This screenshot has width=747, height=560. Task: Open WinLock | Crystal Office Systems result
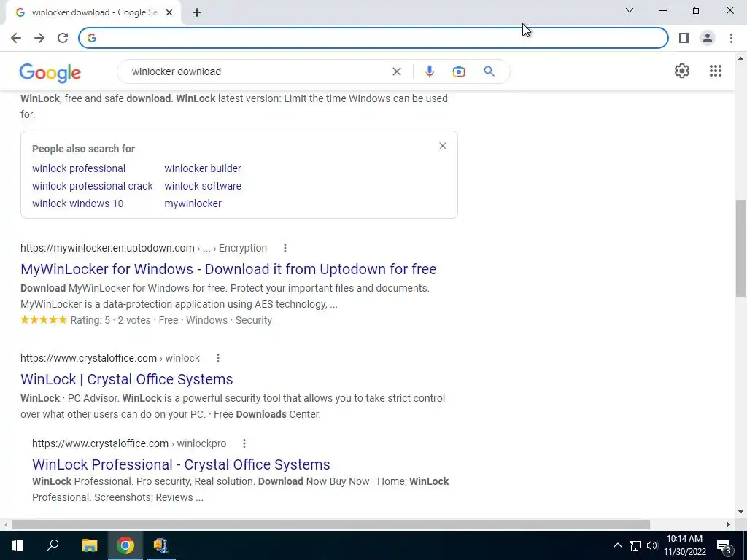coord(127,379)
